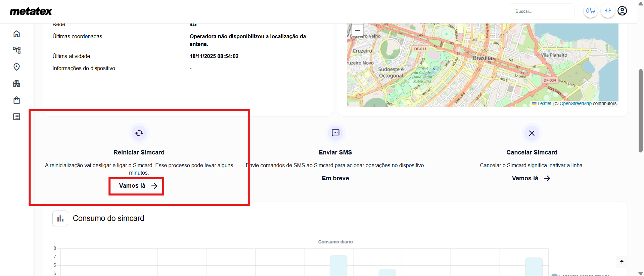Image resolution: width=644 pixels, height=276 pixels.
Task: Click the Enviar SMS message icon
Action: click(335, 133)
